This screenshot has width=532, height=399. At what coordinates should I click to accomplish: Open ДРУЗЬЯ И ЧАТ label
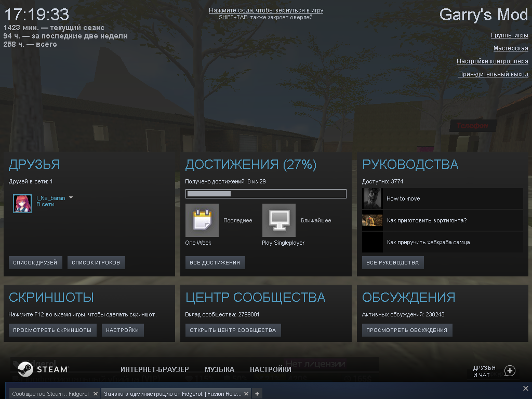[484, 371]
